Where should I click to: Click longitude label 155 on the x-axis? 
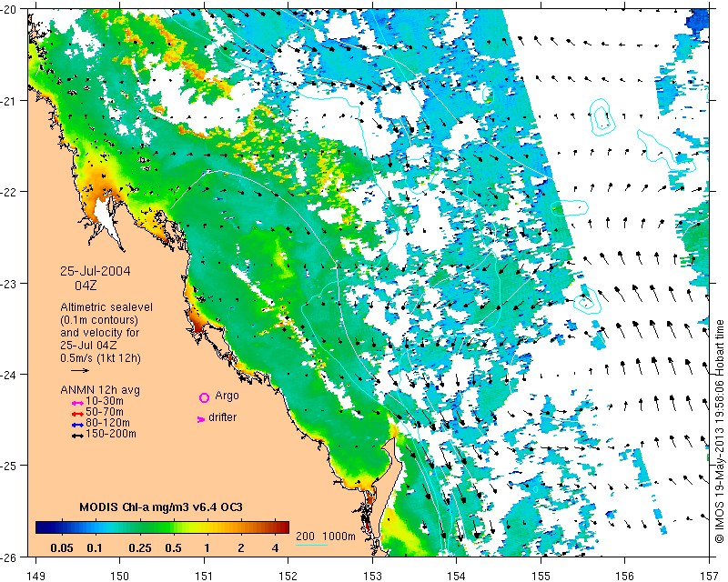[541, 576]
